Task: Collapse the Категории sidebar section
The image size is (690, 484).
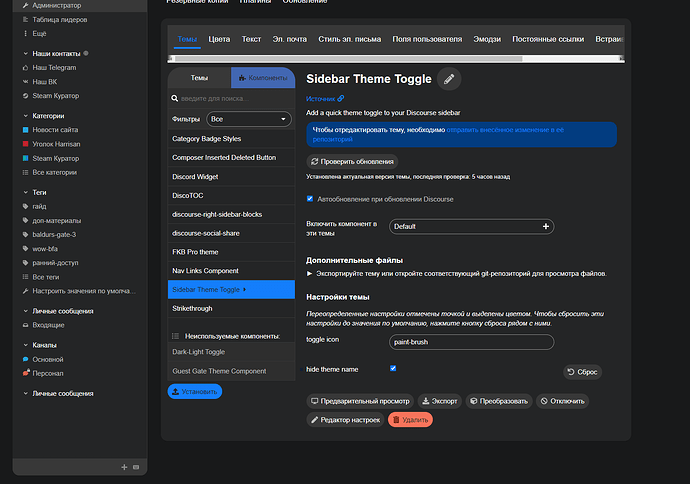Action: point(48,115)
